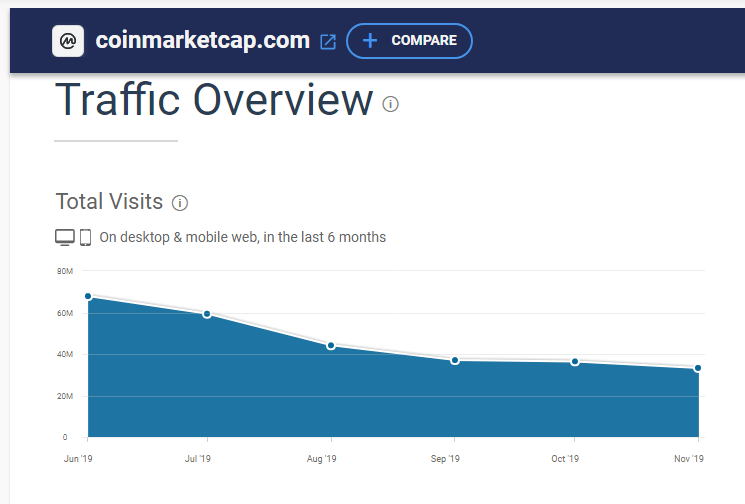Select the Aug '19 data point
The image size is (745, 504).
coord(331,345)
